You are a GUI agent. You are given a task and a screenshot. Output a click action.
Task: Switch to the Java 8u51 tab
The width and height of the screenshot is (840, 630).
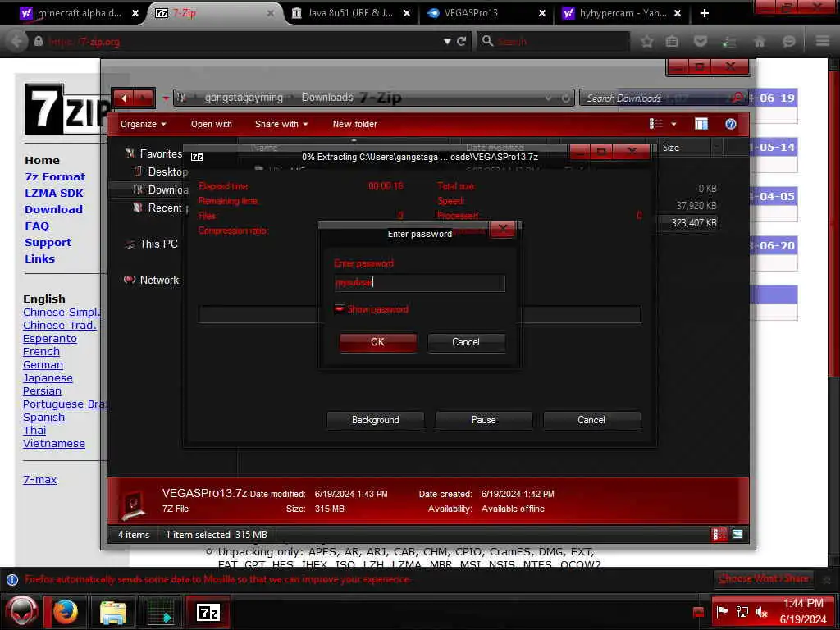(x=350, y=13)
